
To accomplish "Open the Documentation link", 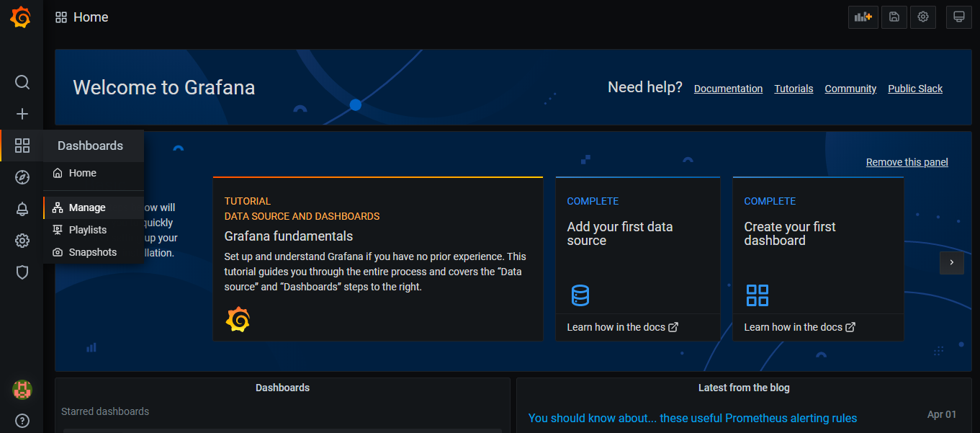I will pos(728,89).
